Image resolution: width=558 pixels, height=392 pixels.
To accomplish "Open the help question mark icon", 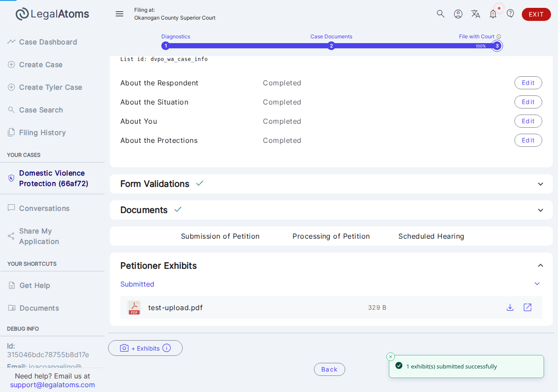I will coord(510,14).
